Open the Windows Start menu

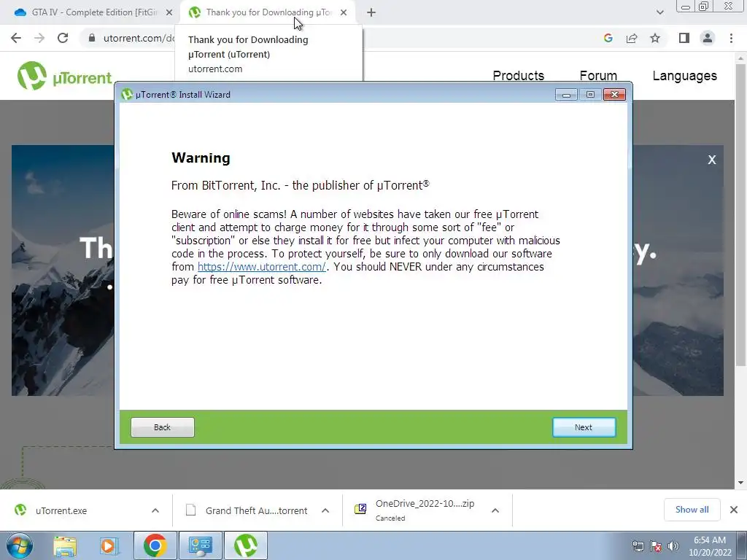pos(20,545)
